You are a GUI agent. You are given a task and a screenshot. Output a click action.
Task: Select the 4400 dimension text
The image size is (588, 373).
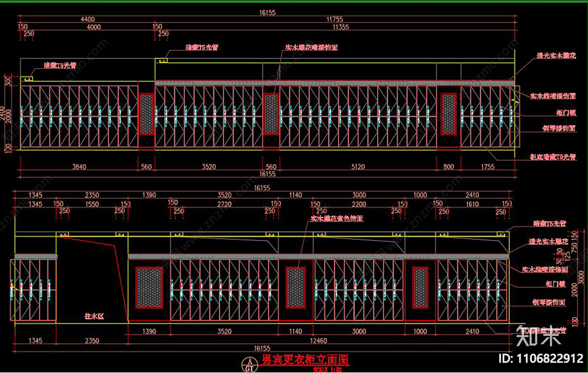click(88, 19)
